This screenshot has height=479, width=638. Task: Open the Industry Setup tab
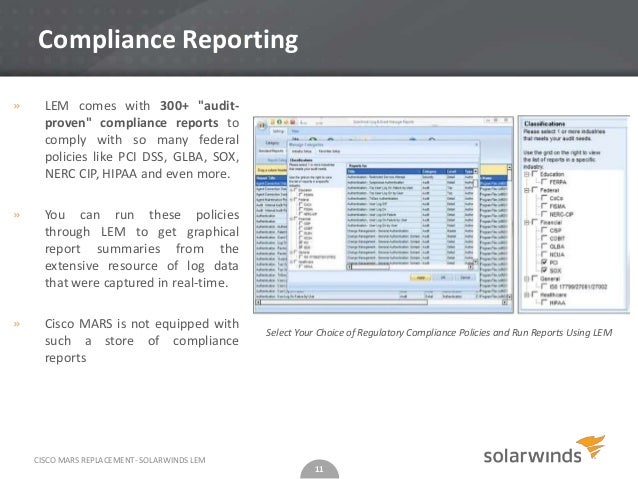click(x=302, y=151)
